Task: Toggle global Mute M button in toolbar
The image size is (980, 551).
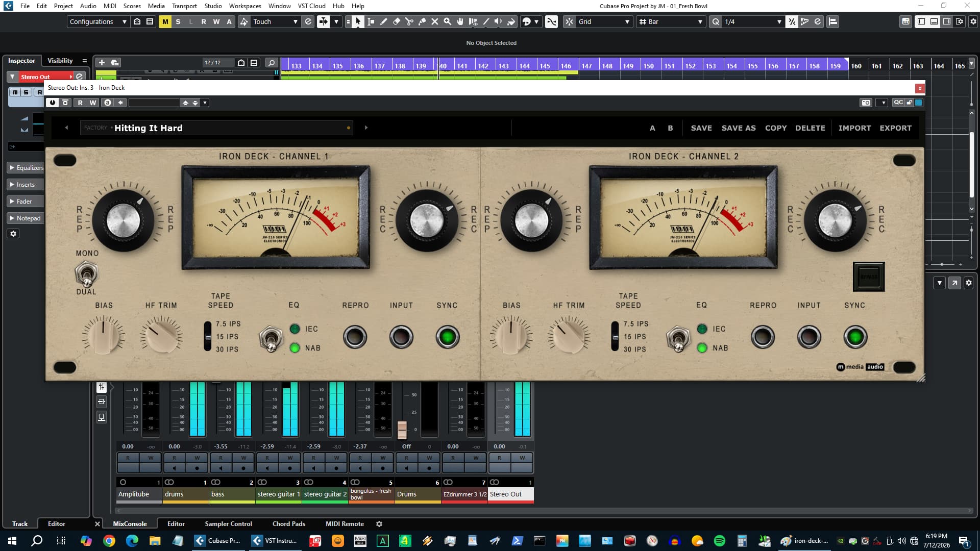Action: coord(165,21)
